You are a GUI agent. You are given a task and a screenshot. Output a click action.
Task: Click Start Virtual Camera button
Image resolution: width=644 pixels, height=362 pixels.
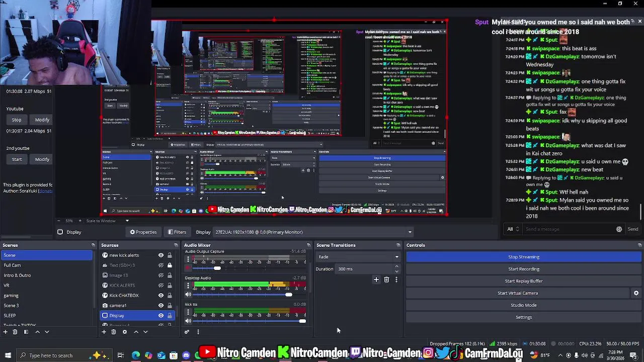518,293
